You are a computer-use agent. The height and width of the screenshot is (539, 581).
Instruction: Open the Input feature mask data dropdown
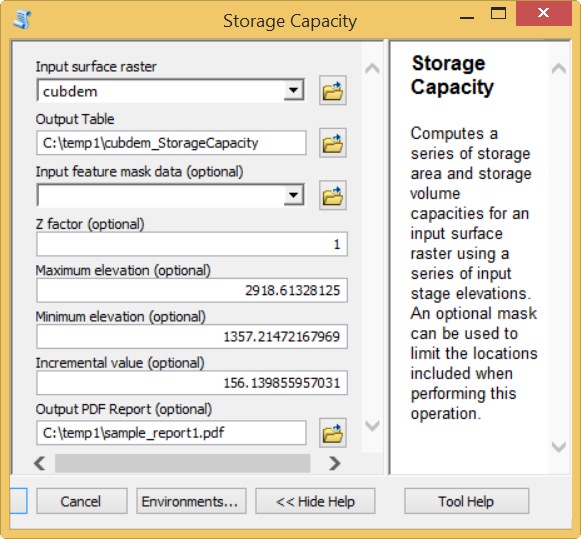pyautogui.click(x=294, y=195)
